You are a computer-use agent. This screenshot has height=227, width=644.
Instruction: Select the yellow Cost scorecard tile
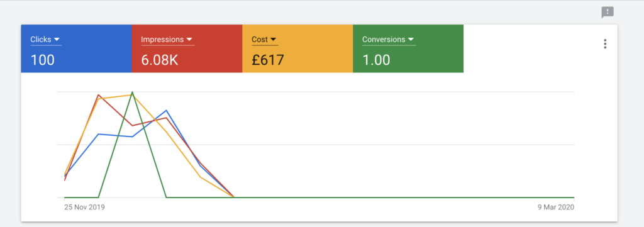[x=297, y=48]
